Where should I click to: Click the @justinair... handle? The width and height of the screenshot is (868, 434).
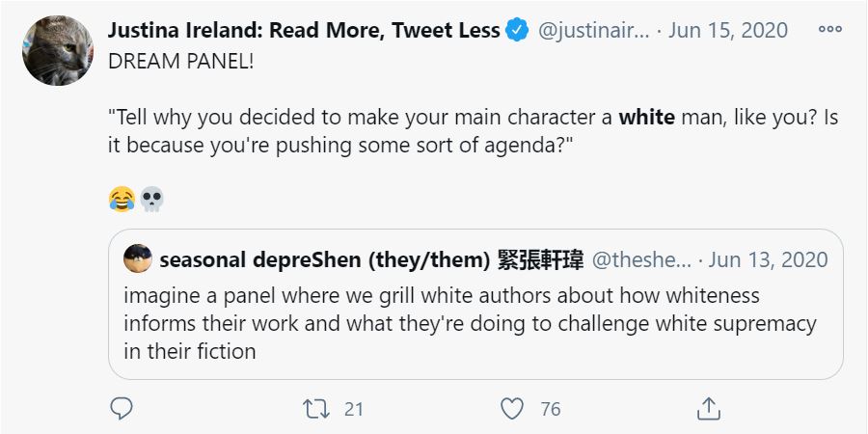point(593,31)
